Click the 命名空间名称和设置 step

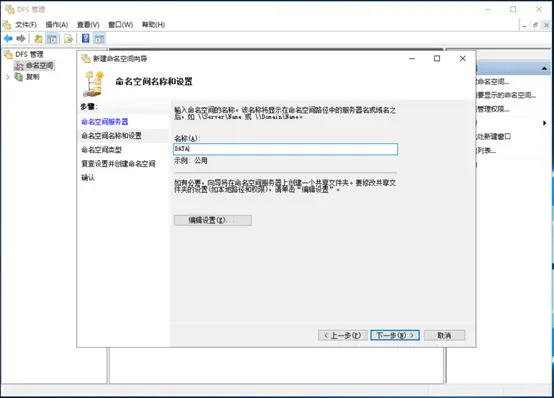pos(111,136)
